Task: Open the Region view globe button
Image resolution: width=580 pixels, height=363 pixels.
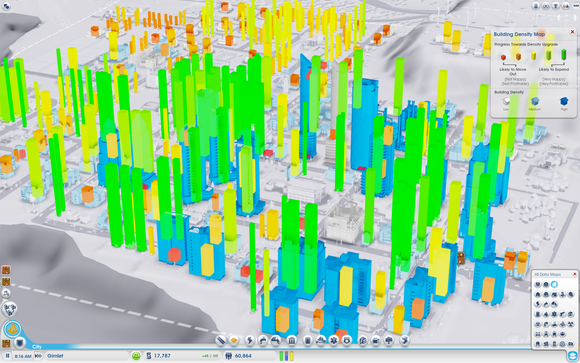Action: click(10, 309)
